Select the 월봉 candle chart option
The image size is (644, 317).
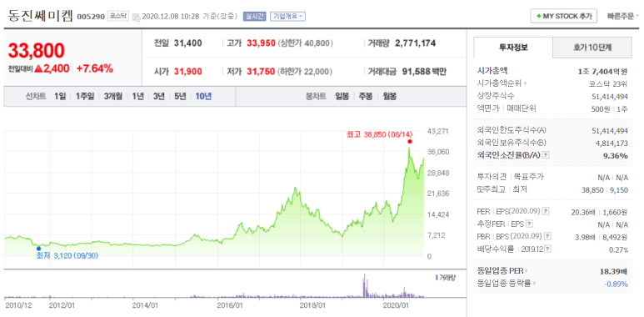click(389, 97)
